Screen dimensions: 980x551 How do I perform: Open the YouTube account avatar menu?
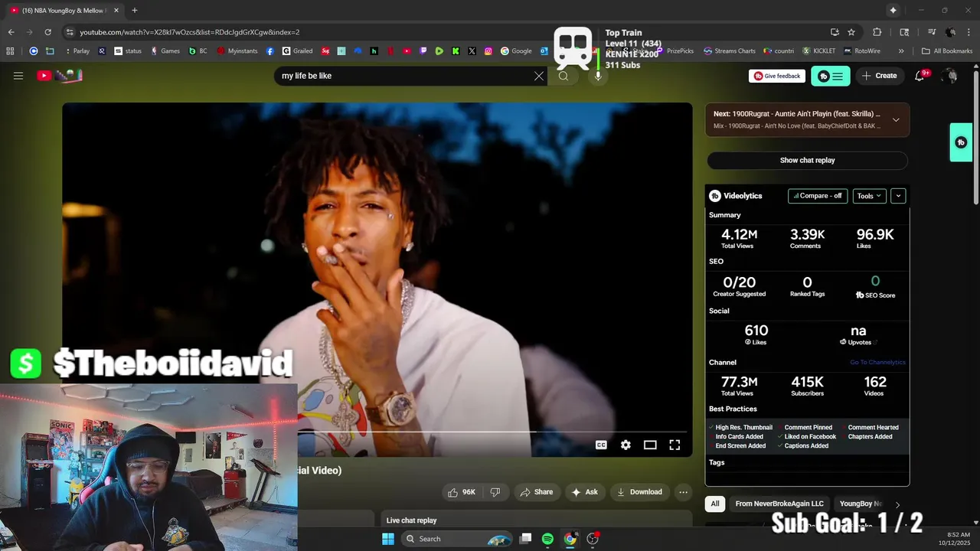pyautogui.click(x=950, y=76)
